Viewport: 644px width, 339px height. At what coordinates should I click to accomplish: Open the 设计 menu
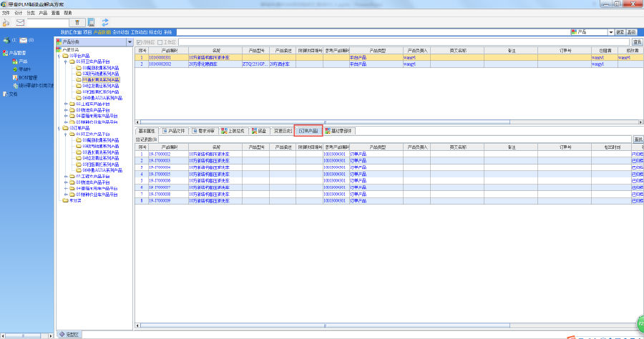click(x=19, y=13)
